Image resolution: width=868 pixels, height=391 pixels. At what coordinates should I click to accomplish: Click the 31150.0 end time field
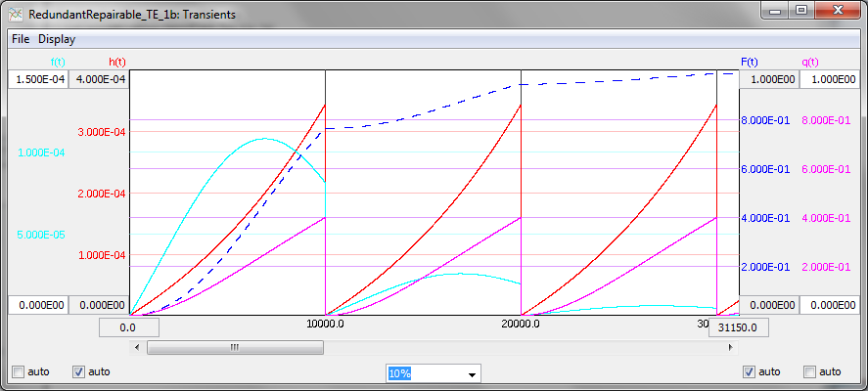(738, 327)
